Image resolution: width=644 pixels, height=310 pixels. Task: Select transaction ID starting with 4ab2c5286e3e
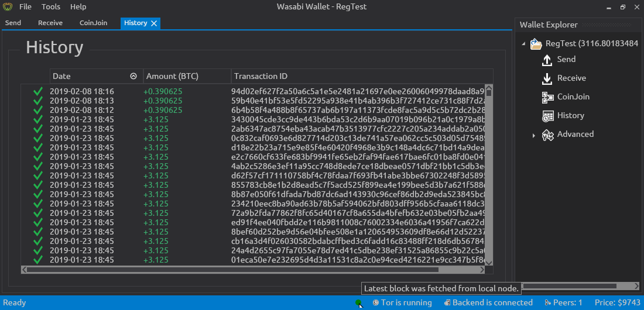pos(358,166)
